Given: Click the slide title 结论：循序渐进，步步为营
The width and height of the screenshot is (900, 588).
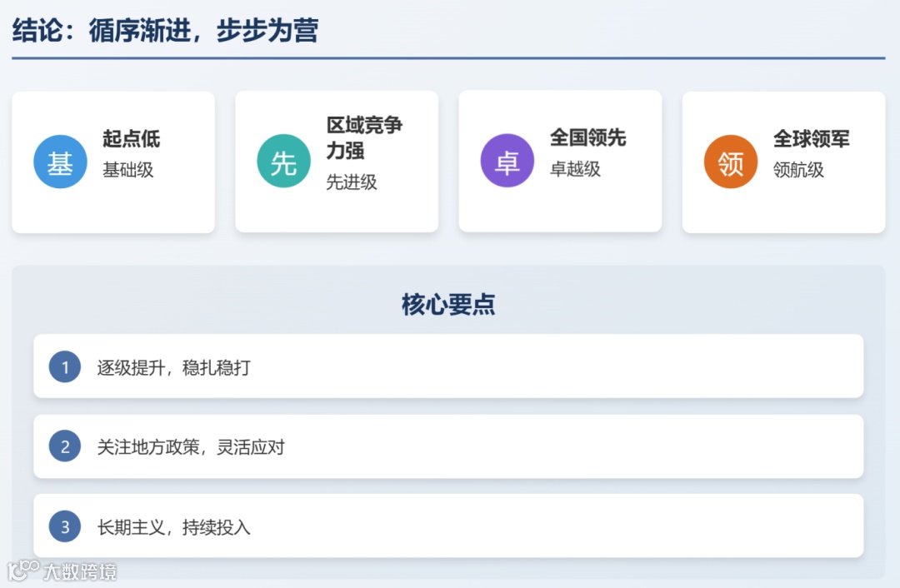Looking at the screenshot, I should point(165,31).
